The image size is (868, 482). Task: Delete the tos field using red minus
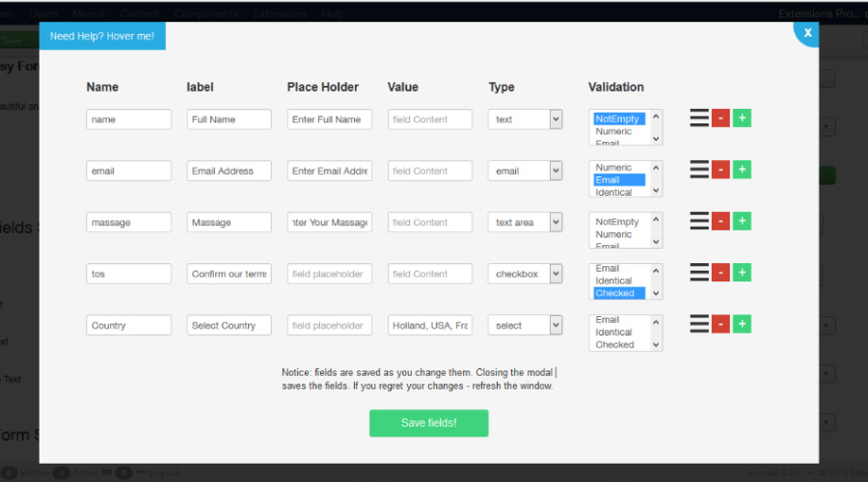point(720,272)
